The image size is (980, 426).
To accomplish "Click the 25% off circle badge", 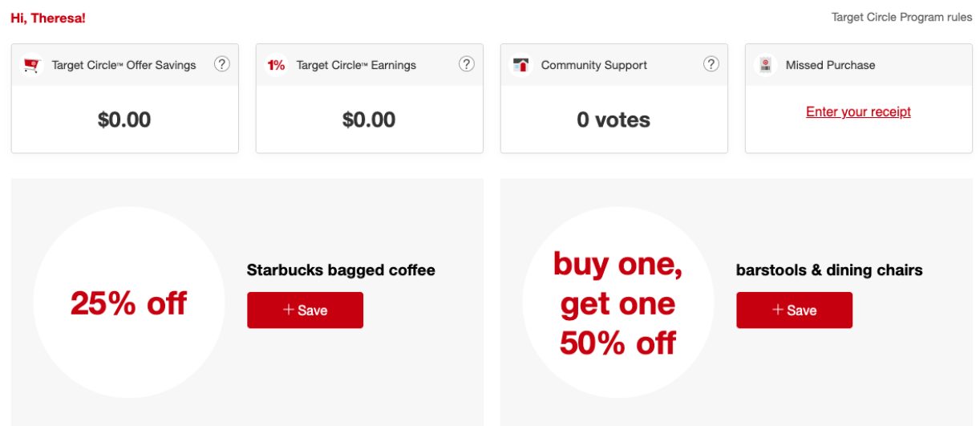I will tap(128, 303).
